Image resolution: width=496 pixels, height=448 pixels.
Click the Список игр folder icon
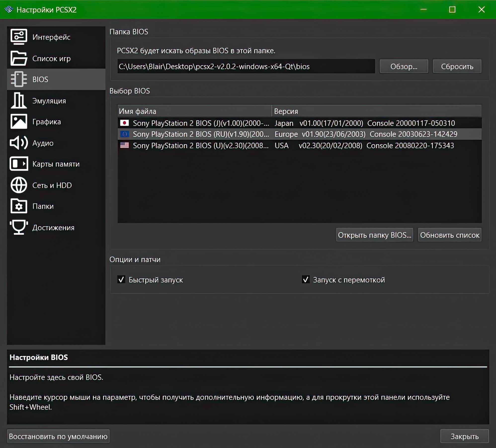click(x=19, y=58)
